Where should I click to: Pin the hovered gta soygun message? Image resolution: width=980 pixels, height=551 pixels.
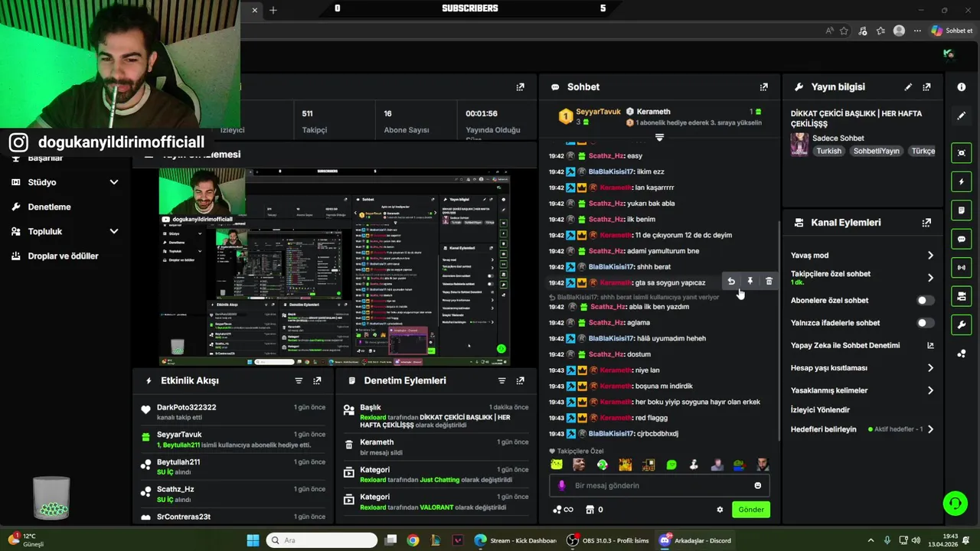tap(750, 282)
